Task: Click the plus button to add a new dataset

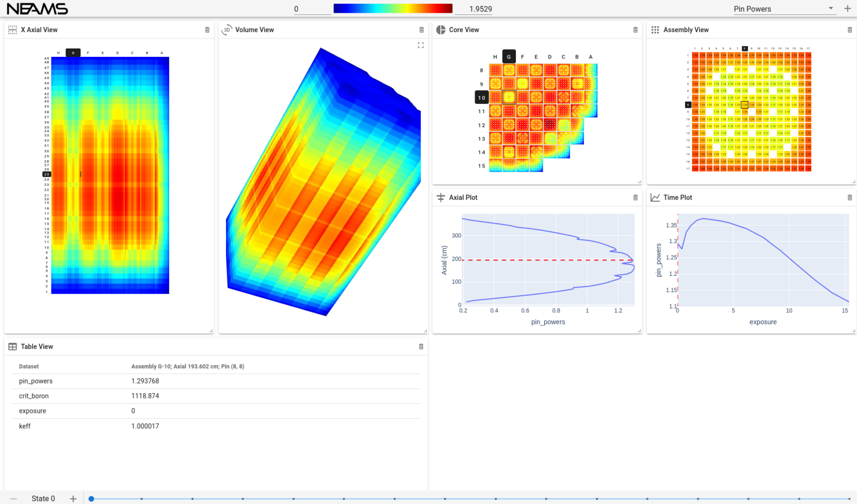Action: (847, 9)
